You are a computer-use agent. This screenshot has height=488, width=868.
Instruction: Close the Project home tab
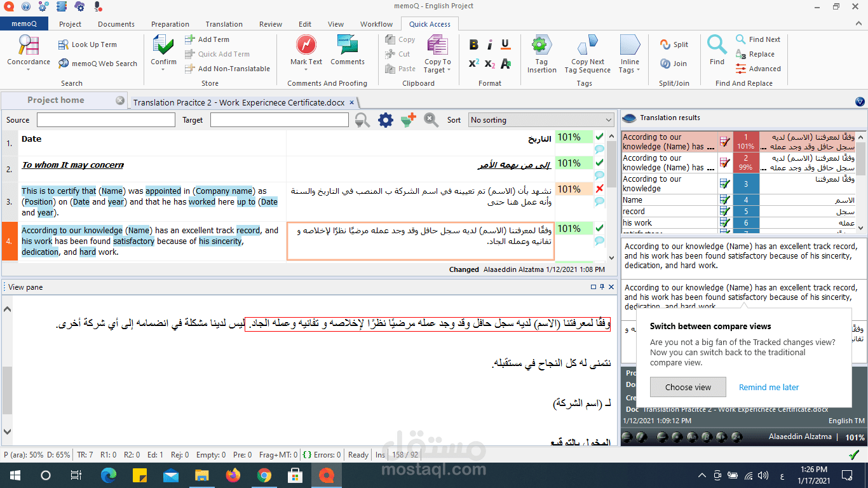pos(120,100)
